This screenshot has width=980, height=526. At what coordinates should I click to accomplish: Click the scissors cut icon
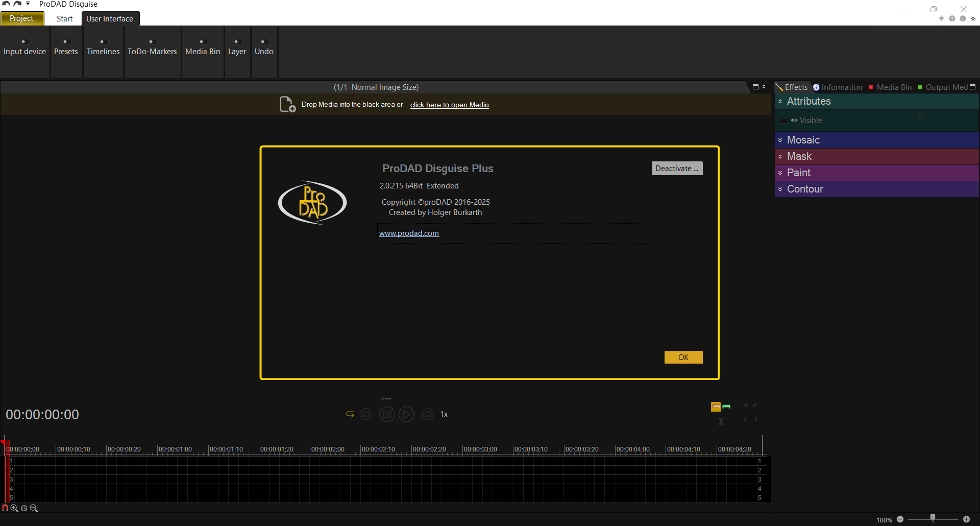(721, 421)
